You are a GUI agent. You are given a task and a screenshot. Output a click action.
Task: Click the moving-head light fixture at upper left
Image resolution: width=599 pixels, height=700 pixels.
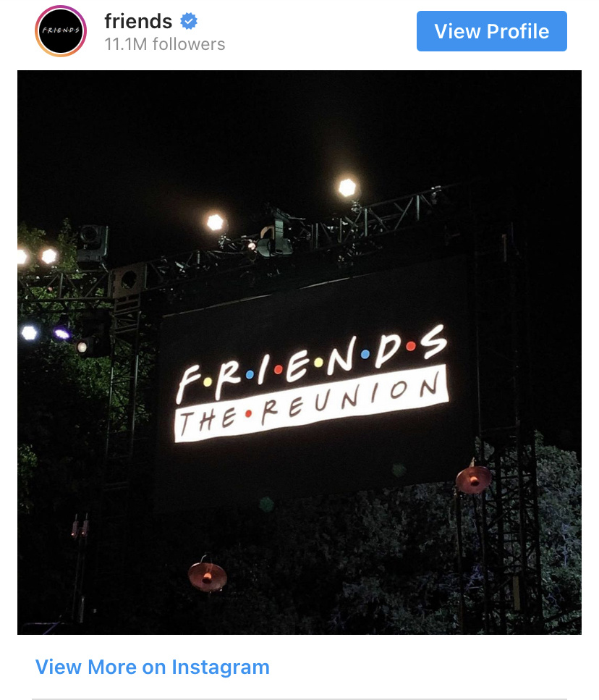[93, 243]
